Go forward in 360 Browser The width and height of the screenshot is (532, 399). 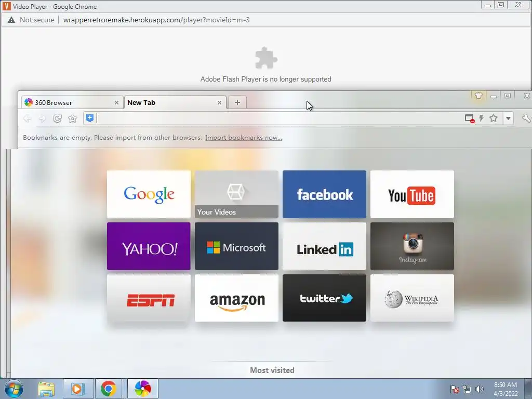[42, 118]
